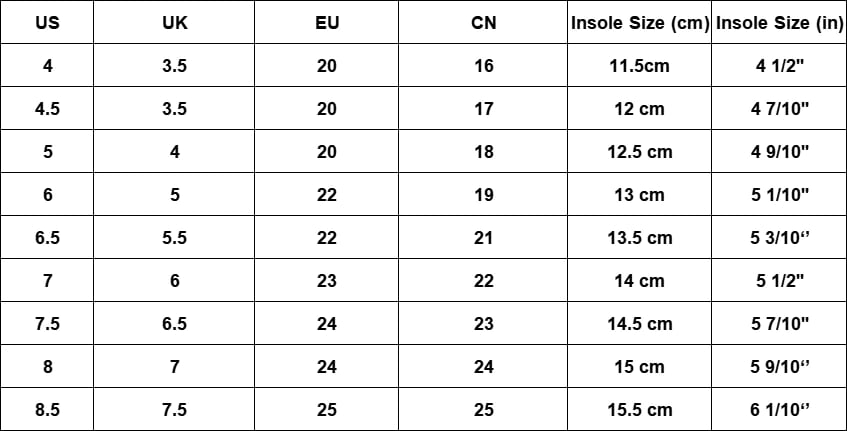This screenshot has height=431, width=847.
Task: Click the 12.5 cm insole cell
Action: click(639, 152)
